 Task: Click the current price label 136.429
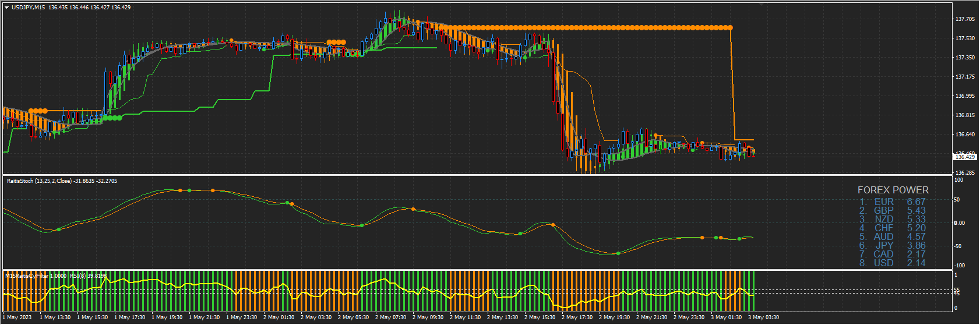pos(965,157)
